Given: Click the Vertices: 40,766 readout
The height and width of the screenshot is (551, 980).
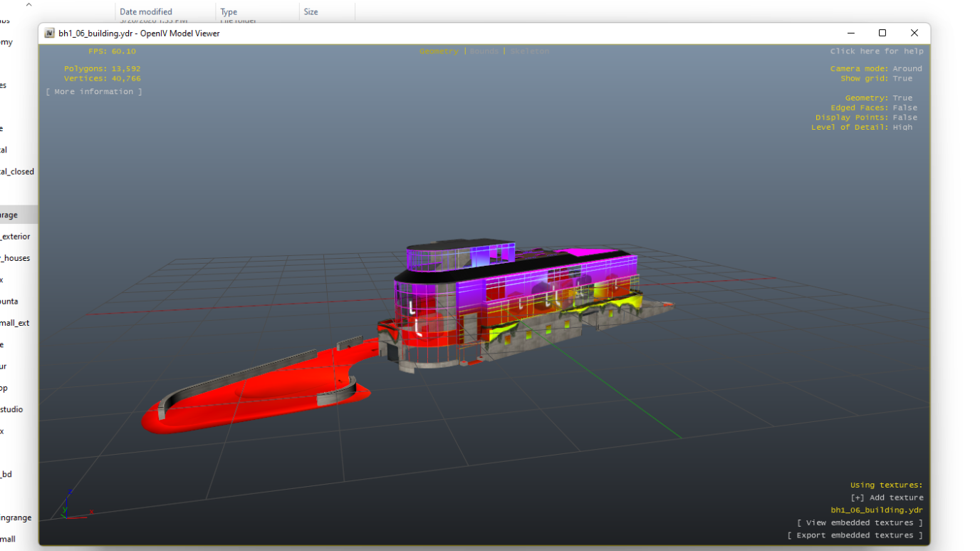Looking at the screenshot, I should (103, 79).
